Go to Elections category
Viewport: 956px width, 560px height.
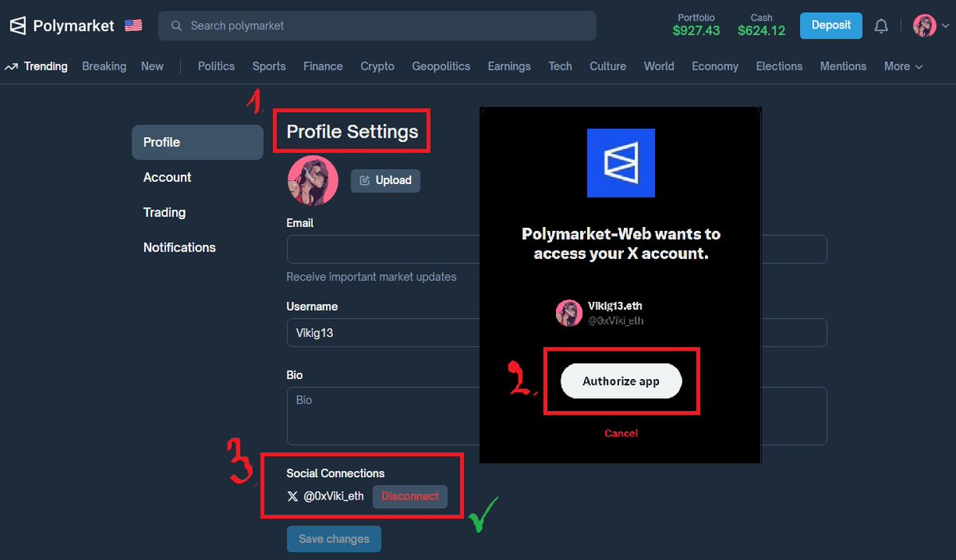pyautogui.click(x=780, y=66)
